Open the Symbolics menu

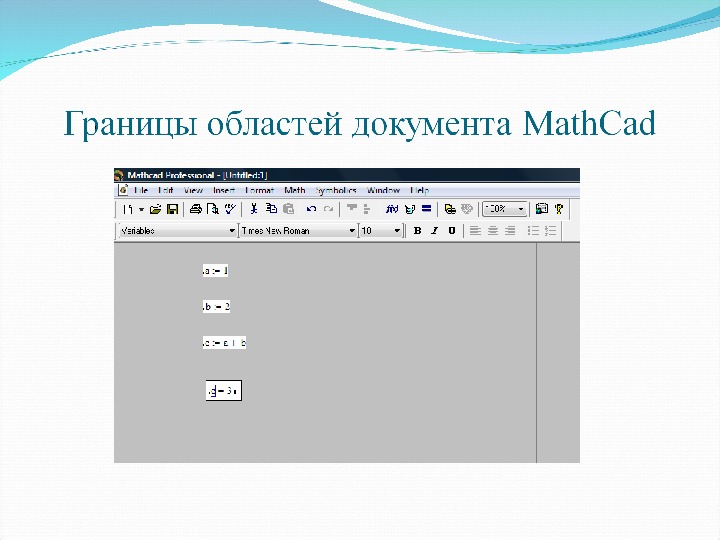[336, 190]
